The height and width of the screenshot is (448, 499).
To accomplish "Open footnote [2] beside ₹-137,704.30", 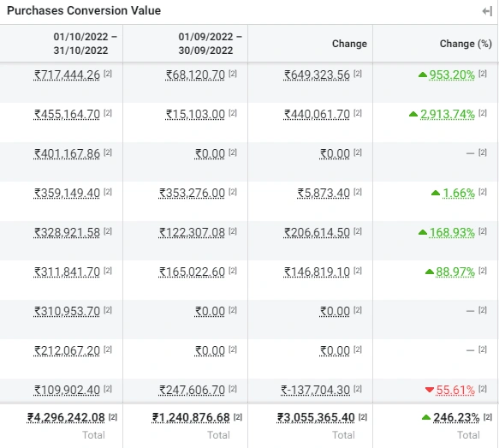I will (x=358, y=389).
